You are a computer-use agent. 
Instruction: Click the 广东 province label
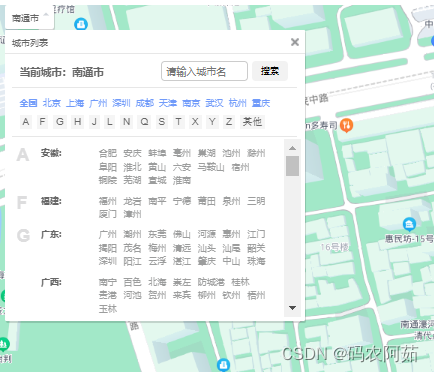pyautogui.click(x=51, y=234)
